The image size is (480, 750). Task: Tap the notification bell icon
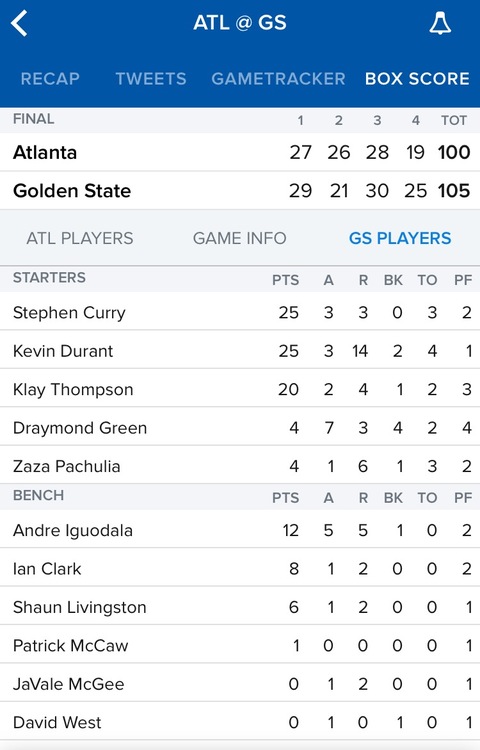[x=440, y=23]
